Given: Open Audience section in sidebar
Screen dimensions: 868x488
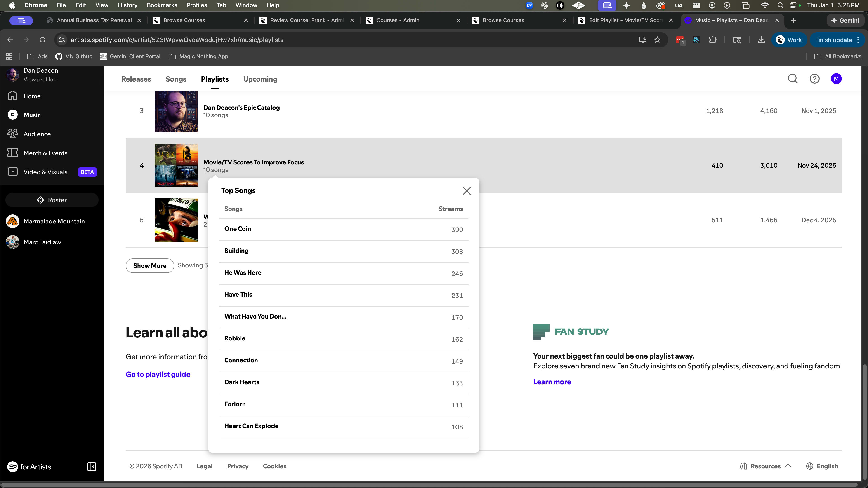Looking at the screenshot, I should (x=37, y=134).
